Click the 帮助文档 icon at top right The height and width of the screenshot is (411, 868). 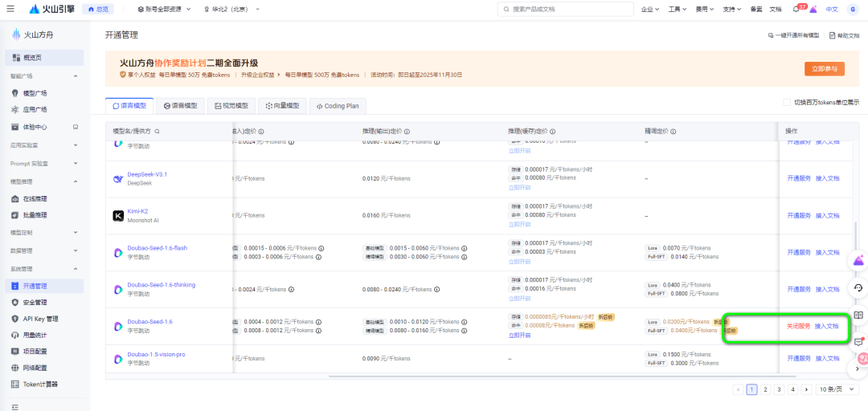(832, 35)
